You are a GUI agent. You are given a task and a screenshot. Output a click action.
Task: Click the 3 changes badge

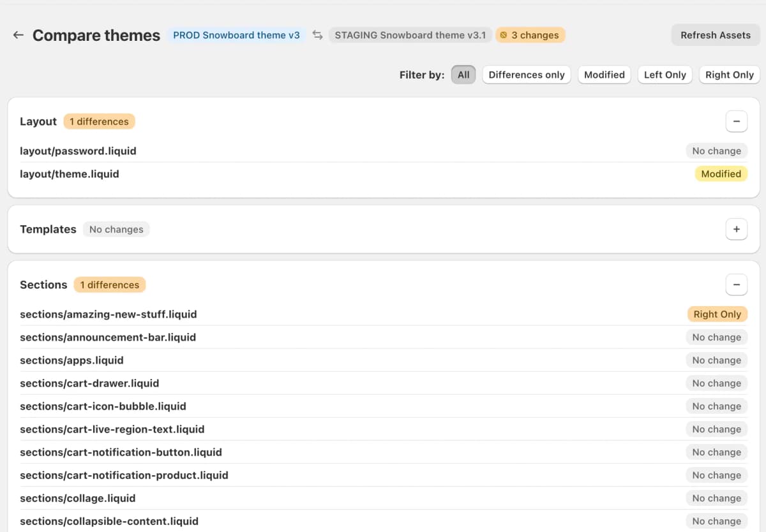(530, 35)
